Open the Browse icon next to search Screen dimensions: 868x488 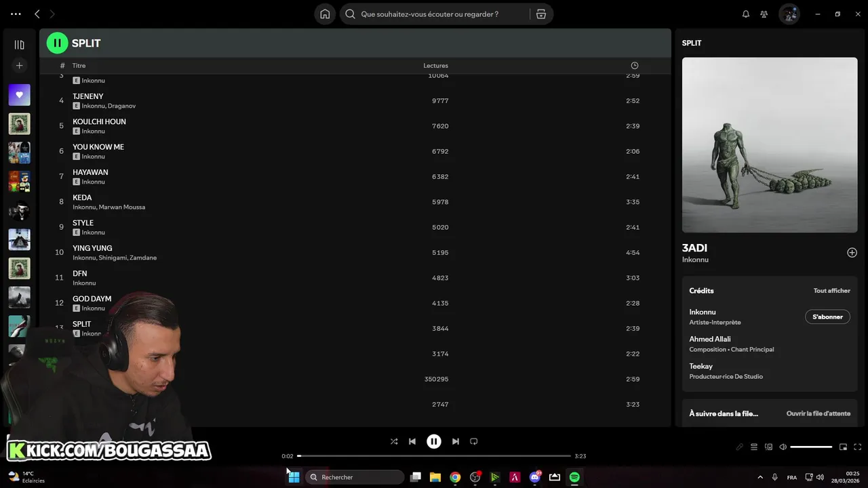[x=541, y=14]
